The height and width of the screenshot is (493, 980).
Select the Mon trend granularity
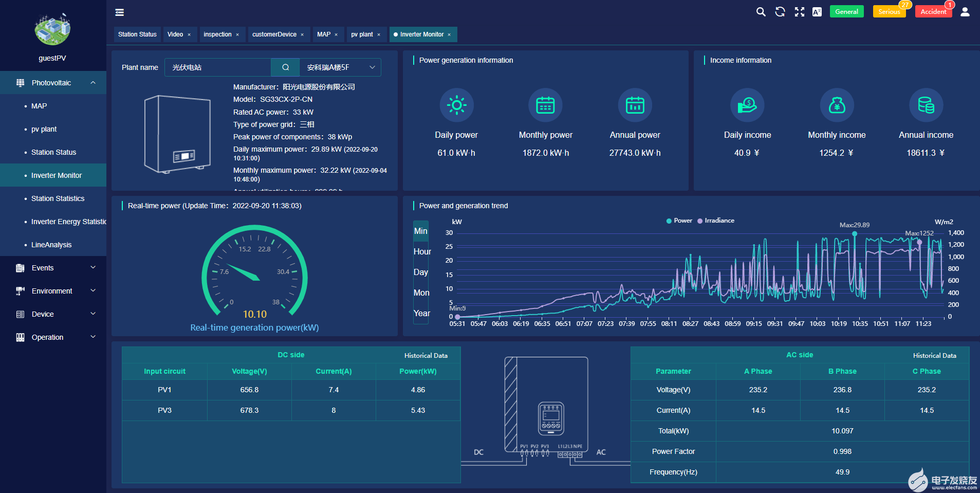[421, 293]
